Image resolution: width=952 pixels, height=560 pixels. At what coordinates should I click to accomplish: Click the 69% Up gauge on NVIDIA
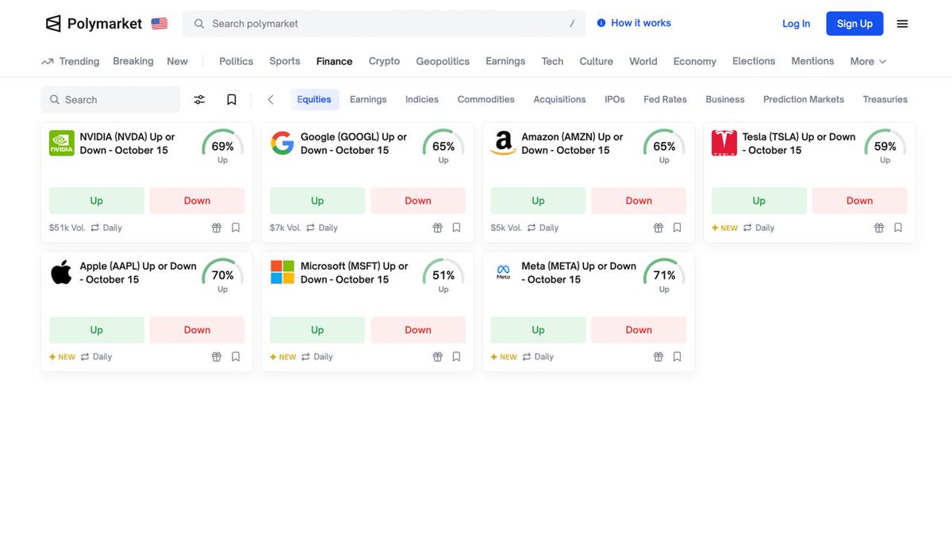pos(223,147)
